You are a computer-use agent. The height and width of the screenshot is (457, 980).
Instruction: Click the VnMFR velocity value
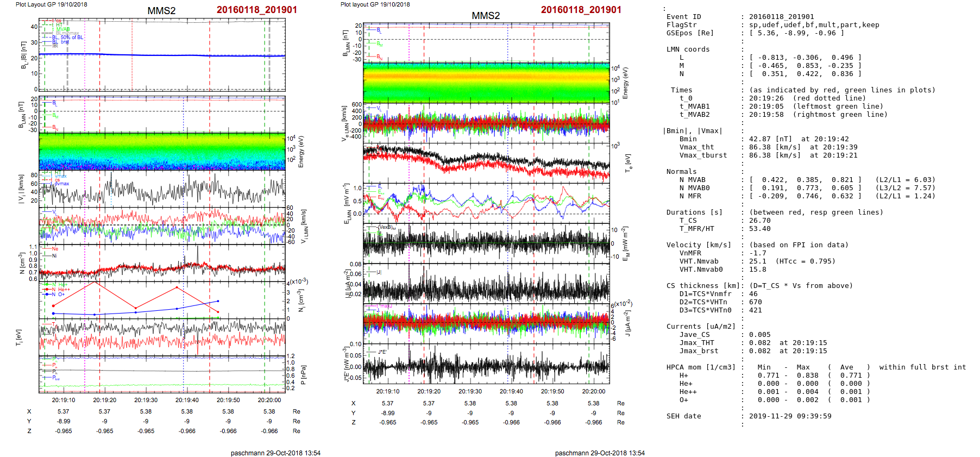click(757, 253)
